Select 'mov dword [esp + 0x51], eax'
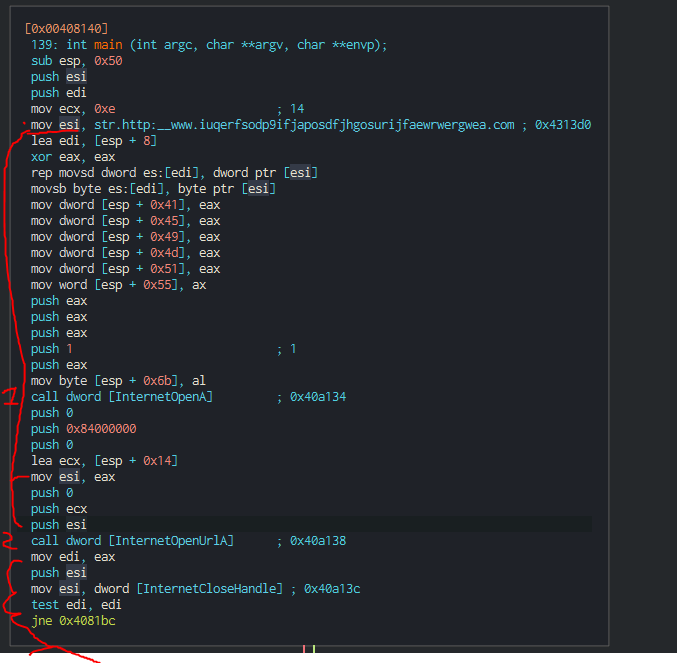677x663 pixels. click(125, 268)
